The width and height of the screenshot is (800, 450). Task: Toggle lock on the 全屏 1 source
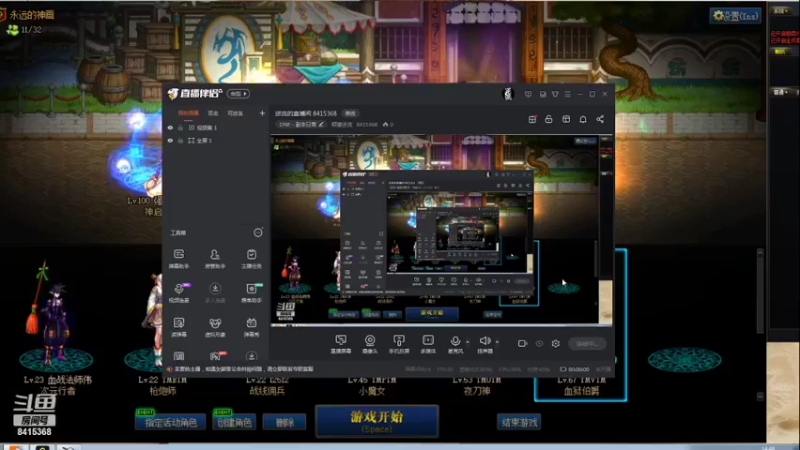tap(180, 140)
